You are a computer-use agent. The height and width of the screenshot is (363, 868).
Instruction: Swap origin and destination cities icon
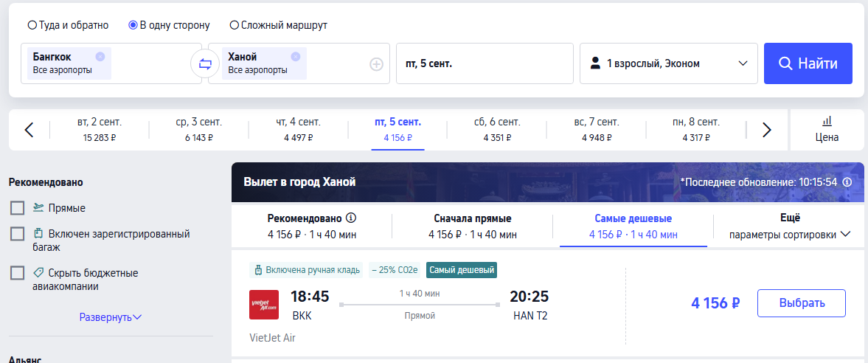pyautogui.click(x=205, y=63)
